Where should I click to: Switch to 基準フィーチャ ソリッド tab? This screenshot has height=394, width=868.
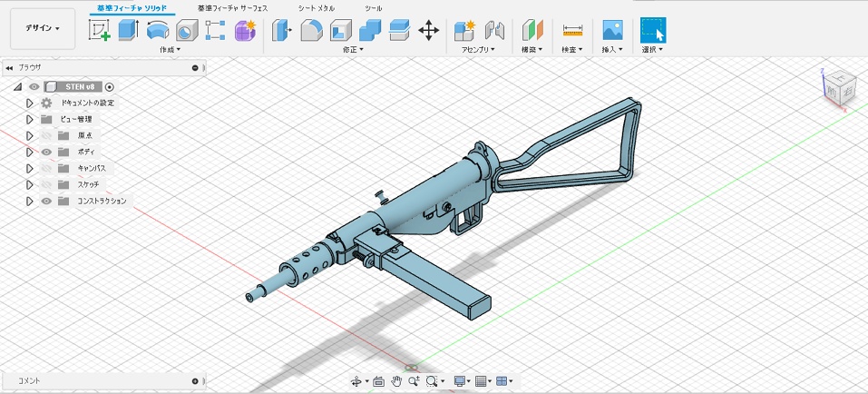(x=132, y=8)
